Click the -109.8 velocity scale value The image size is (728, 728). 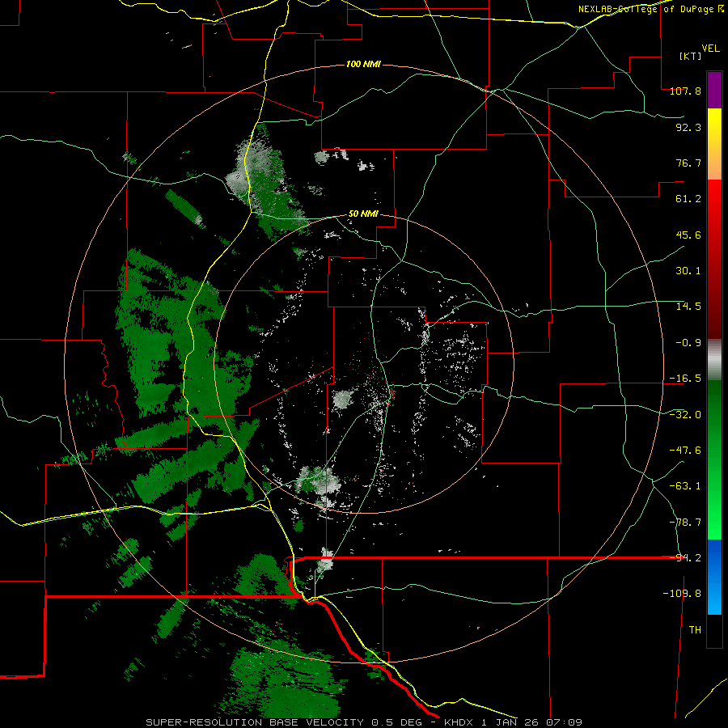point(682,594)
